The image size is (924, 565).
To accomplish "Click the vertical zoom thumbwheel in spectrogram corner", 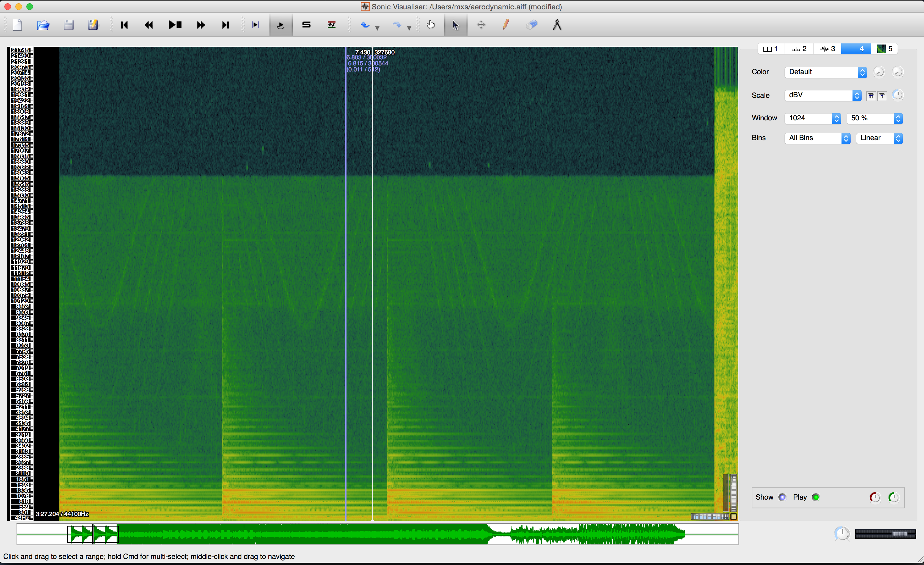I will point(733,493).
